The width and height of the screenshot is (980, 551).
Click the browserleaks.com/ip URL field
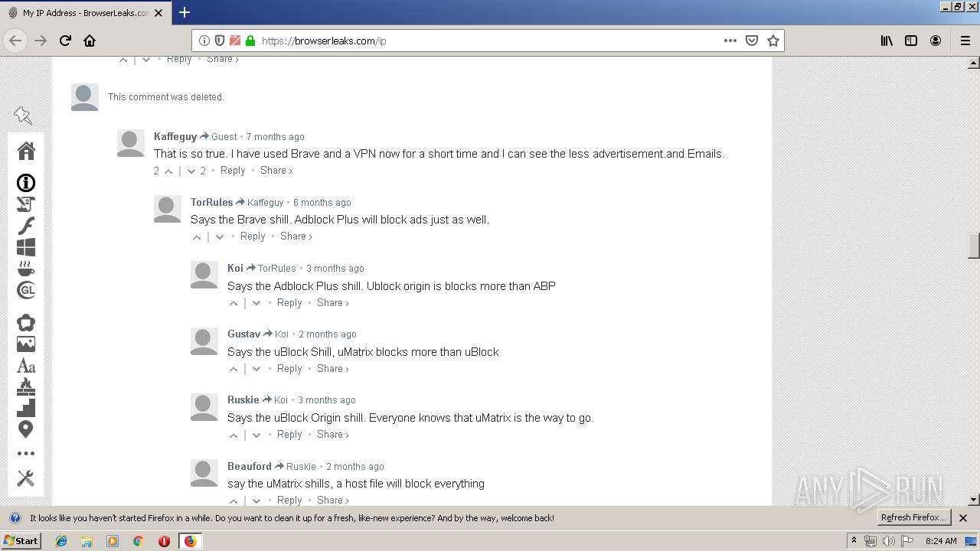(x=488, y=41)
